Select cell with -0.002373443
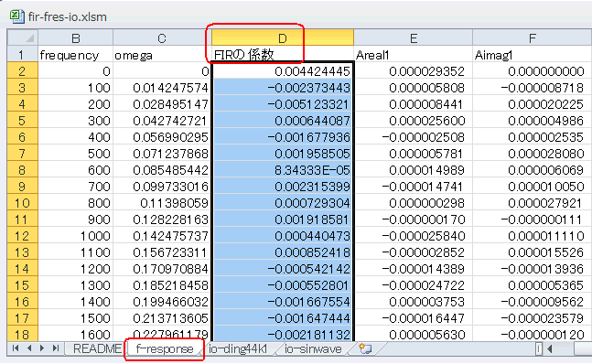 point(283,88)
